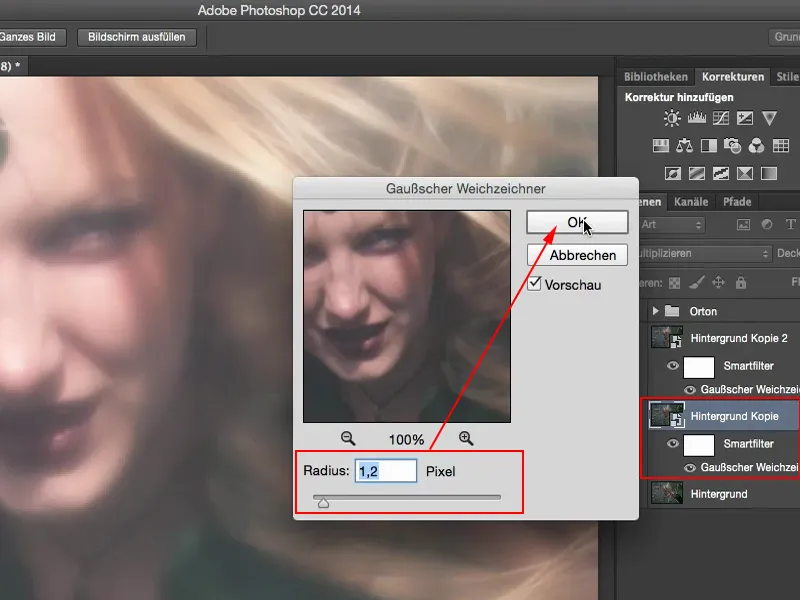
Task: Add a Brightness/Contrast adjustment
Action: (x=672, y=118)
